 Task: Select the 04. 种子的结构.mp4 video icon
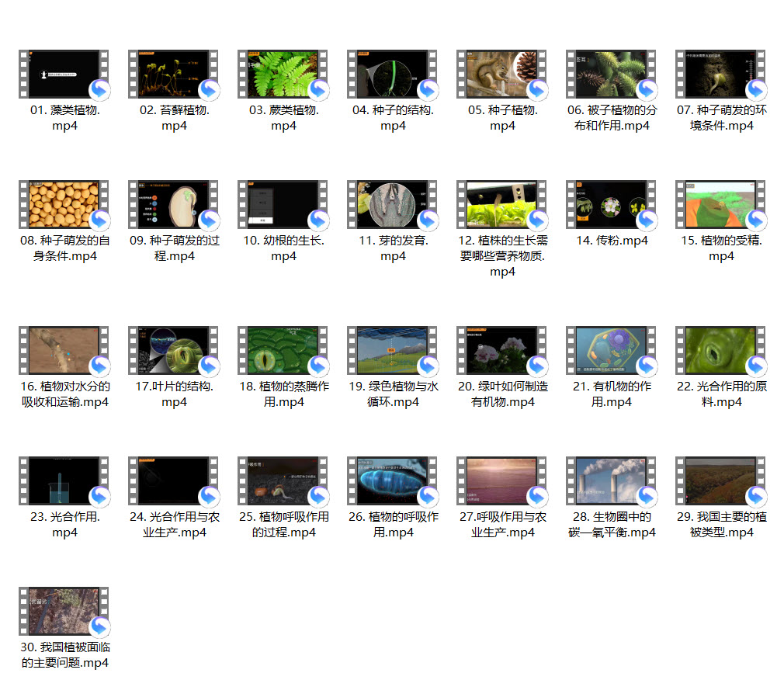393,75
